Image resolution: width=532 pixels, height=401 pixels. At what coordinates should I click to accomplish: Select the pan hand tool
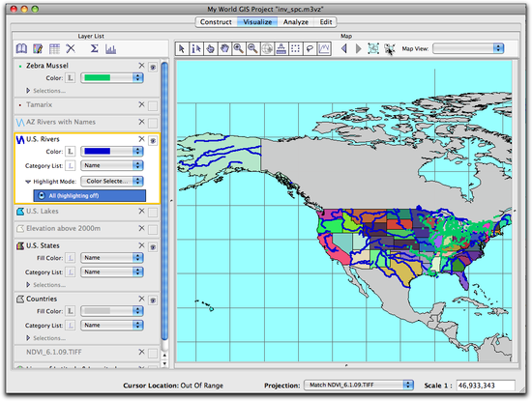(224, 49)
